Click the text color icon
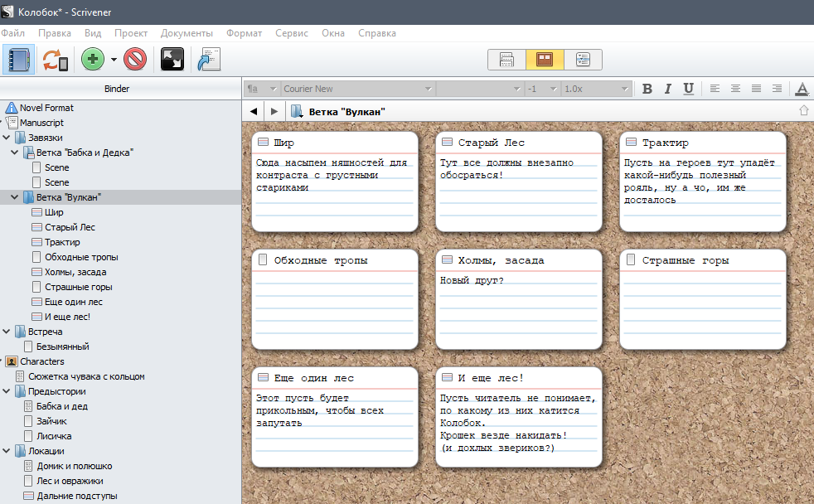814x504 pixels. [802, 89]
